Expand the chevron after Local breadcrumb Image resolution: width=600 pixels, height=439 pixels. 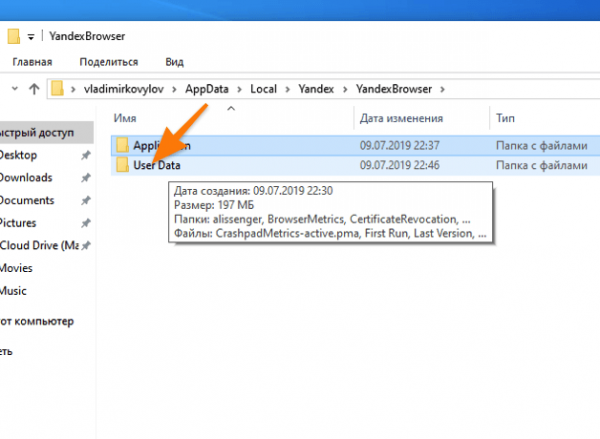[287, 90]
